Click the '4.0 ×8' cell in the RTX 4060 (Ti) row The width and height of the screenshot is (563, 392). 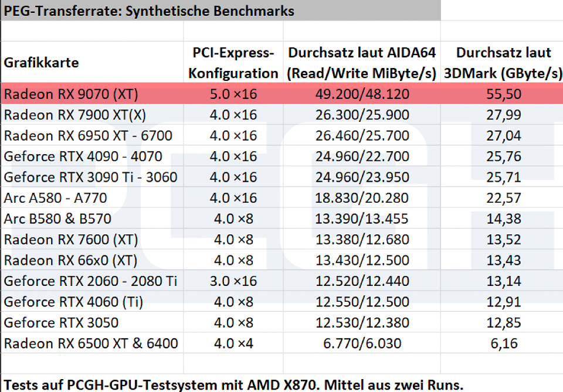pyautogui.click(x=233, y=302)
